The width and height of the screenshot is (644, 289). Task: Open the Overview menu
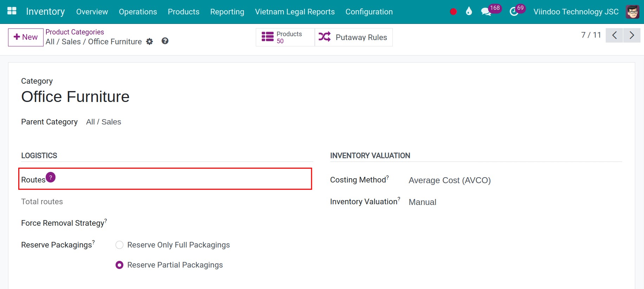[92, 12]
